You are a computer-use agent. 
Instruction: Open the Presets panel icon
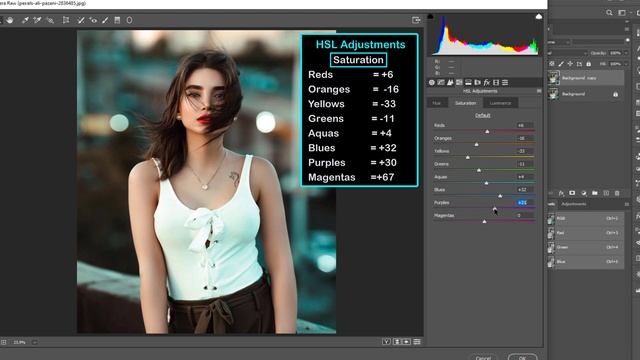click(x=505, y=82)
